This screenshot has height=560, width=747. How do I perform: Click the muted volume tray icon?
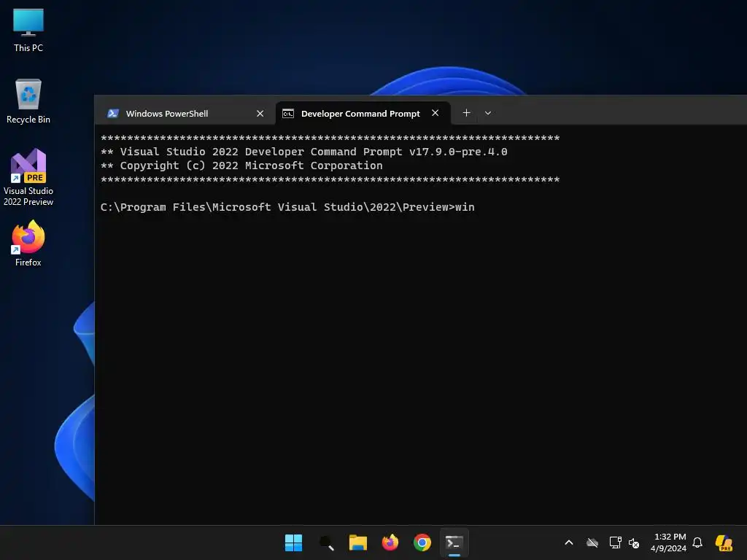coord(634,542)
